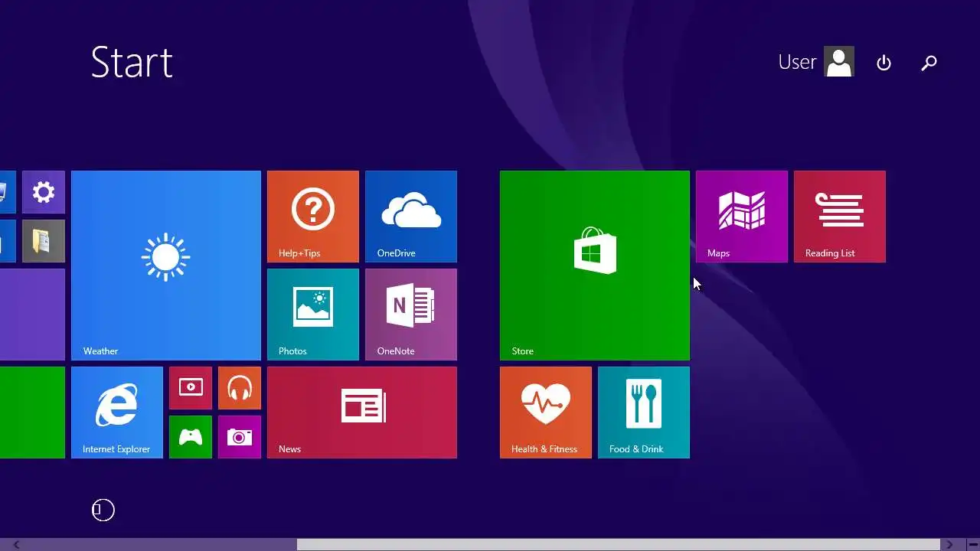
Task: Open the File Explorer folder tile
Action: tap(44, 241)
